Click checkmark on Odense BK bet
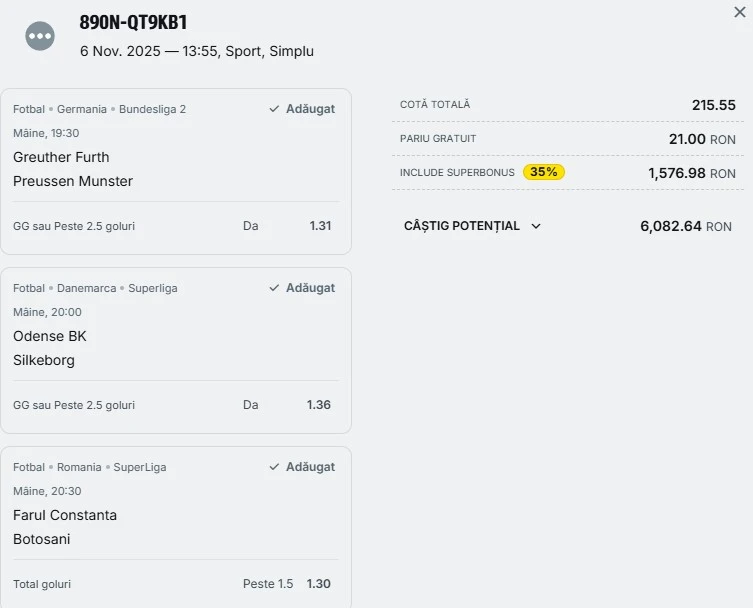 pyautogui.click(x=274, y=288)
